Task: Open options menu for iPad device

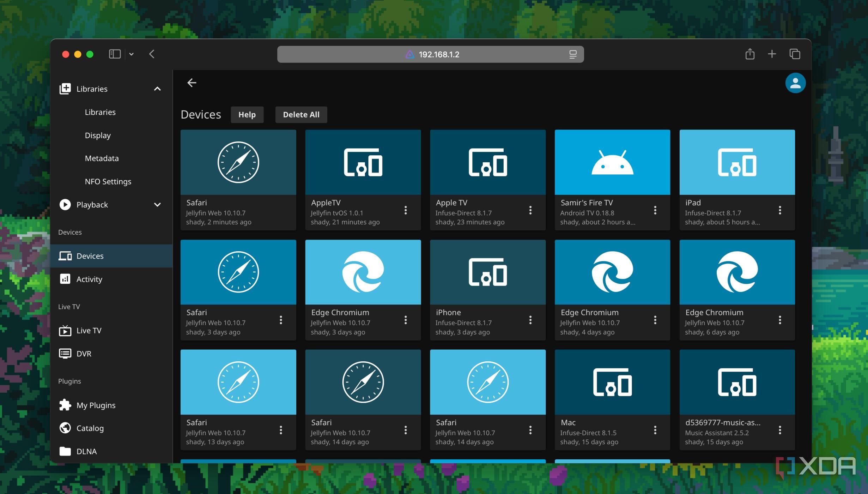Action: (x=780, y=210)
